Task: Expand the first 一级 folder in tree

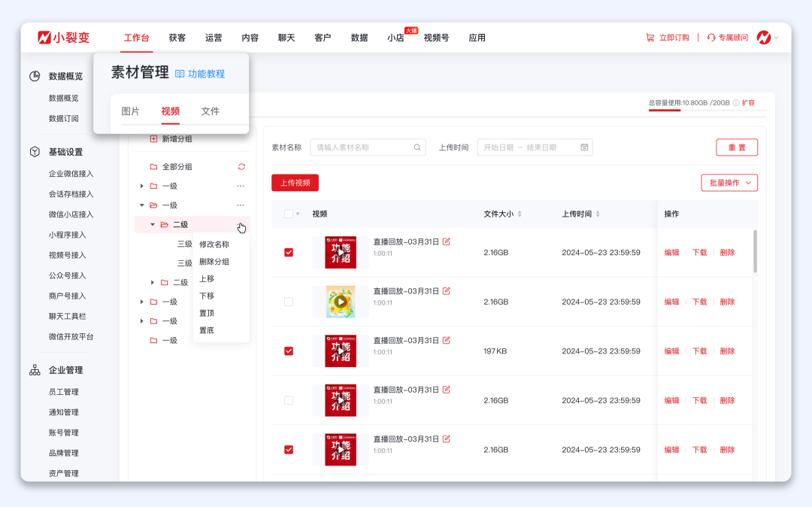Action: coord(142,186)
